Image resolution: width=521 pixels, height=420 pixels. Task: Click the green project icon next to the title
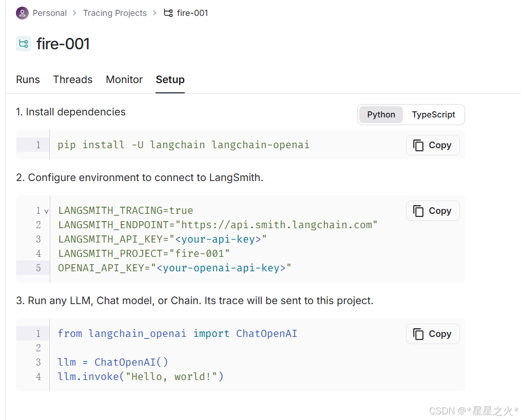[x=24, y=44]
